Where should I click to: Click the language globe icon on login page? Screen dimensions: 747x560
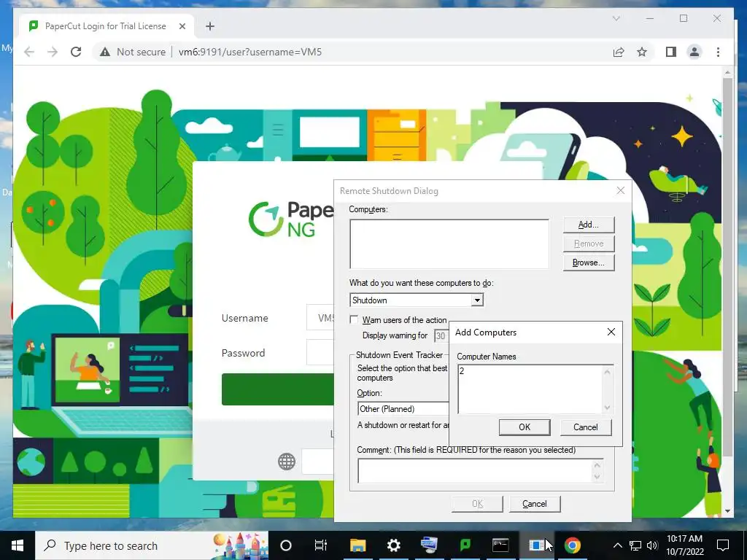287,462
